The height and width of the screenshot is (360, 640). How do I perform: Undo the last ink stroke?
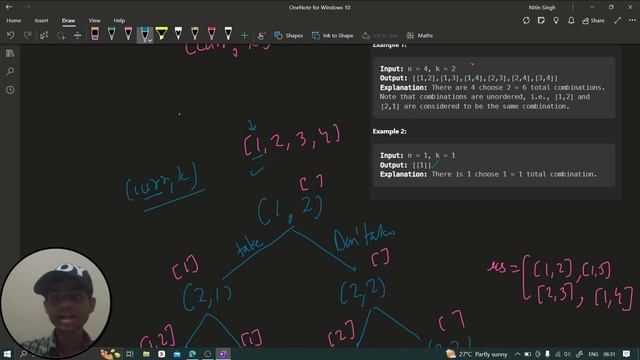[11, 36]
